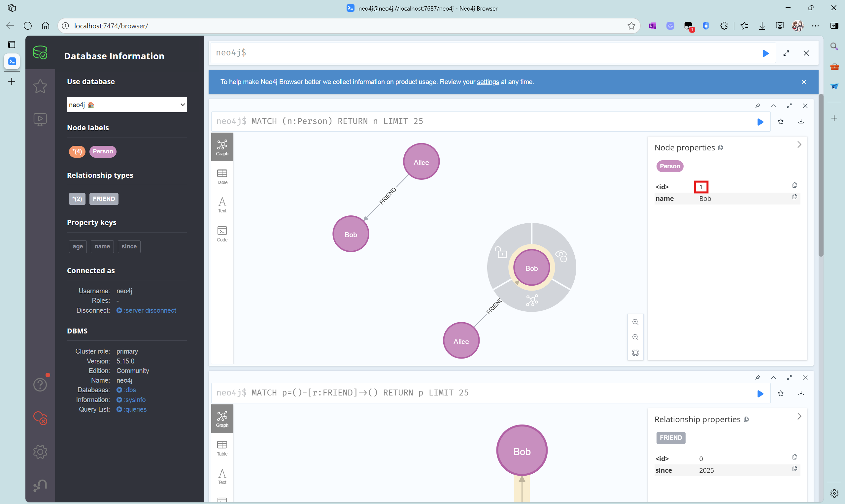This screenshot has height=504, width=845.
Task: Save Person query as favorite
Action: (x=781, y=122)
